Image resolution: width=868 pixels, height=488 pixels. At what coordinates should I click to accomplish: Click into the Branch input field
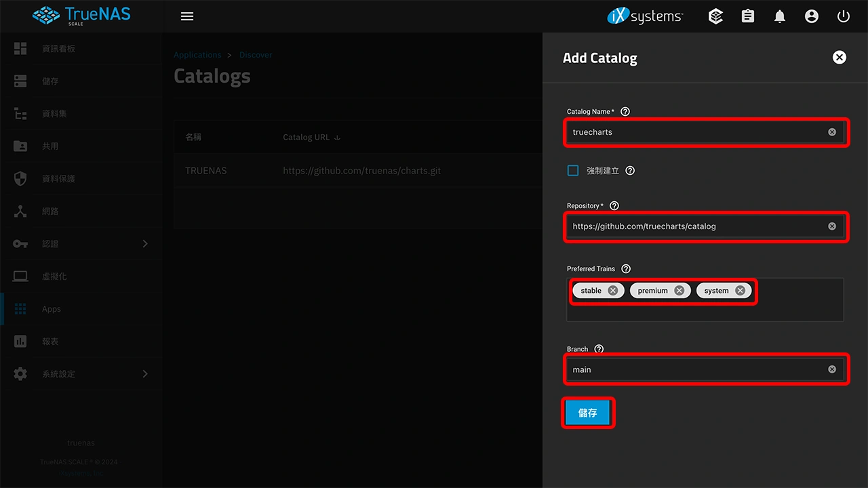pos(695,369)
